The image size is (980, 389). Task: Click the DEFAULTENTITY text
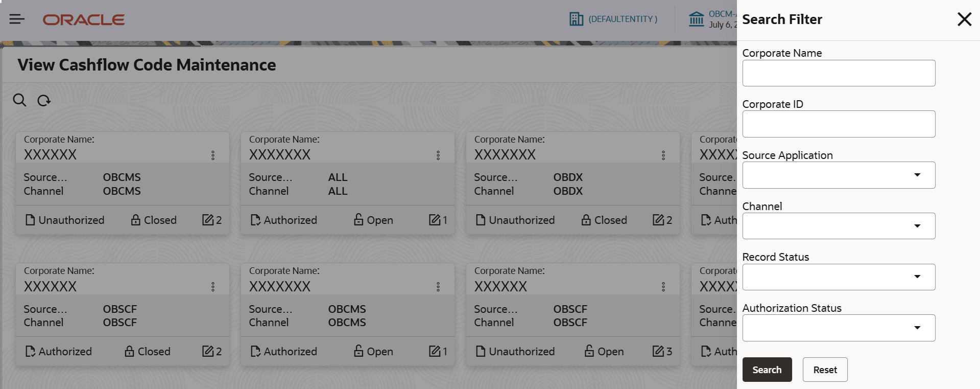[x=623, y=19]
